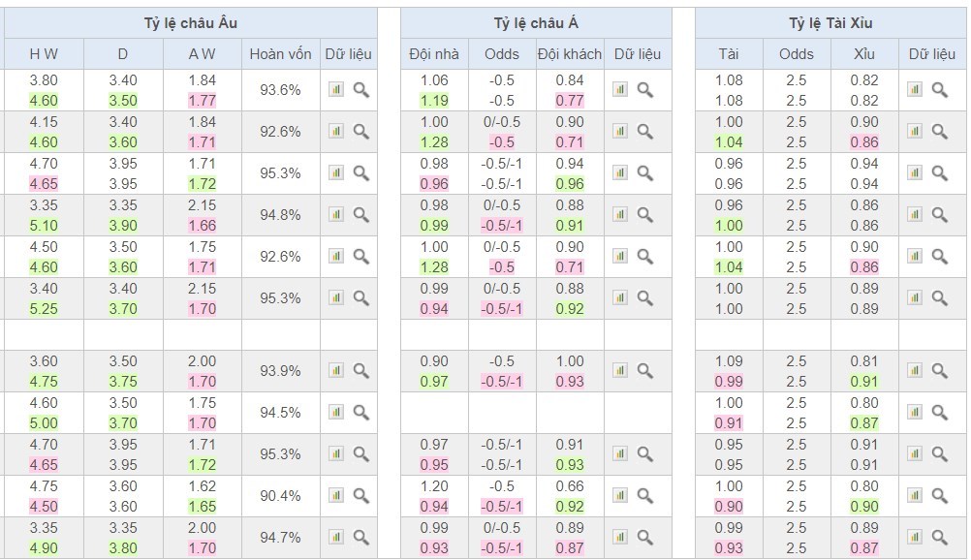Click magnifier beside Đội khách 0.66 odds
The height and width of the screenshot is (560, 971).
tap(644, 495)
